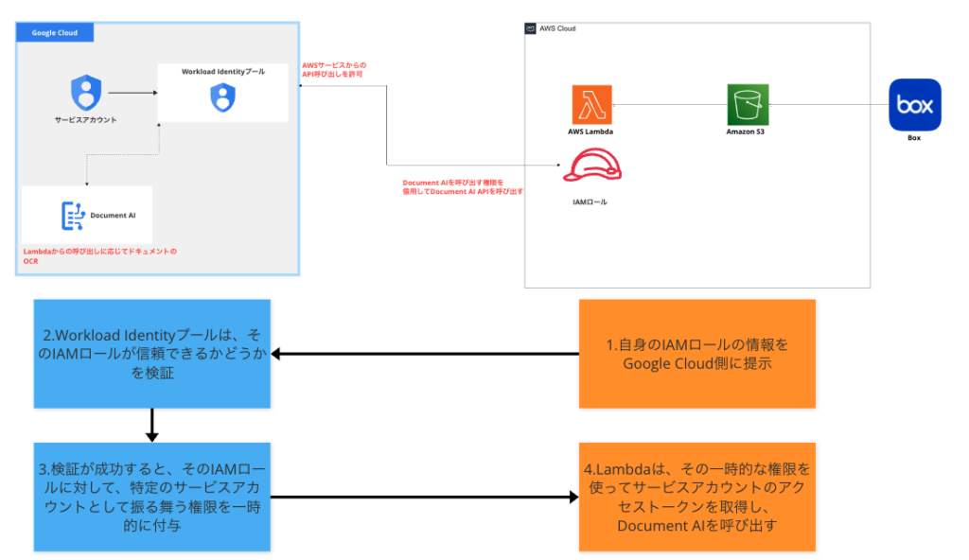Select the サービスアカウント shield icon

pos(87,92)
